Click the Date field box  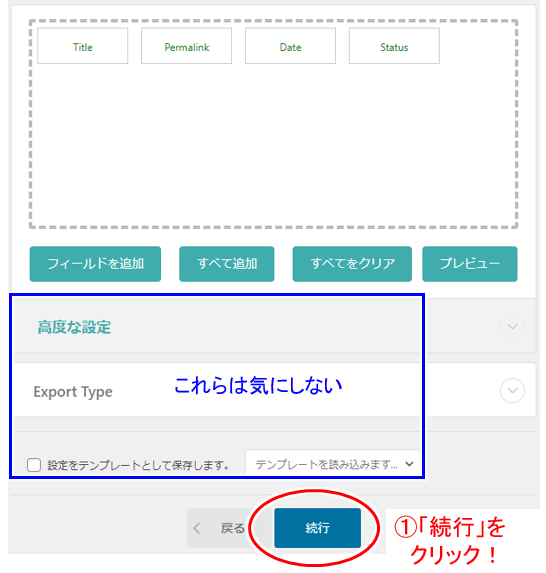click(x=290, y=46)
